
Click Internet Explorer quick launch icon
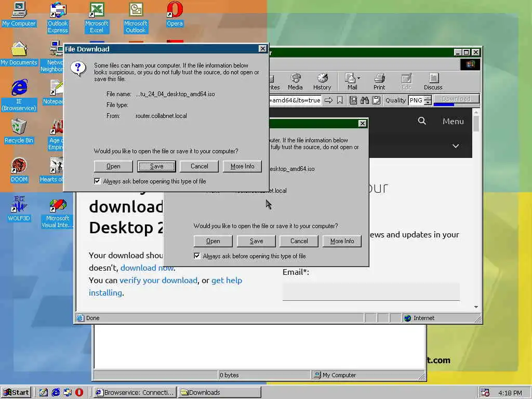tap(56, 392)
